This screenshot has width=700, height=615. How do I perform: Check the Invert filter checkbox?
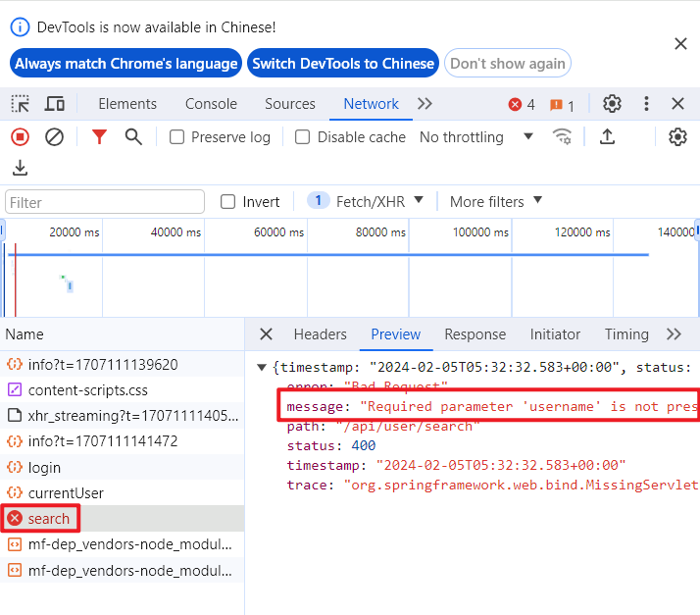coord(228,202)
